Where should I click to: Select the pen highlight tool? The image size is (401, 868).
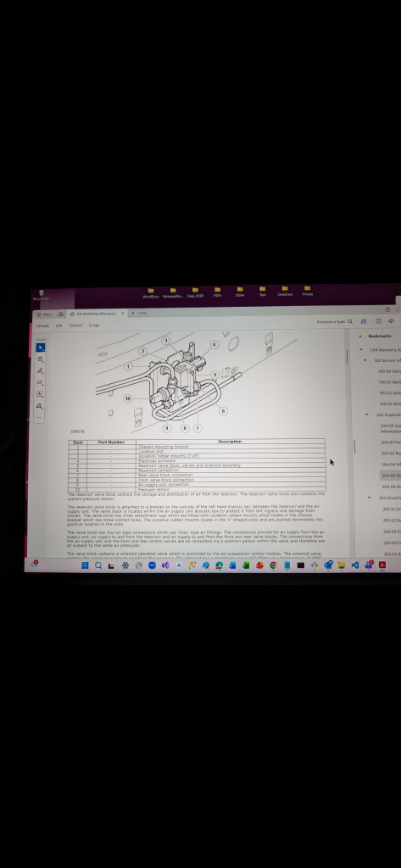pyautogui.click(x=40, y=371)
